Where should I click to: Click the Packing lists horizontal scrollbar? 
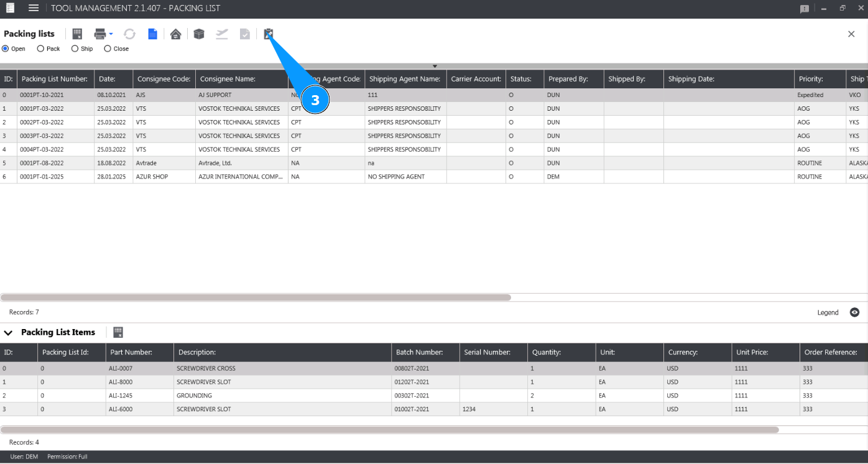point(256,297)
